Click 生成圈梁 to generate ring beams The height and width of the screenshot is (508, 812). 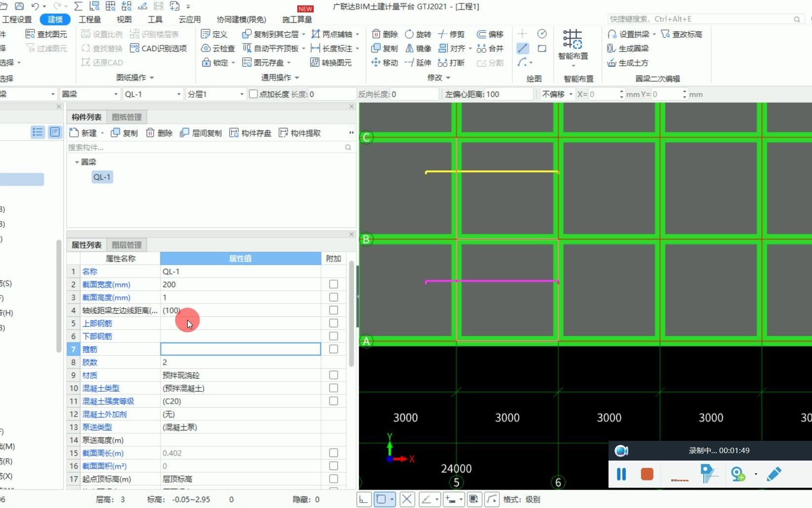click(x=628, y=48)
